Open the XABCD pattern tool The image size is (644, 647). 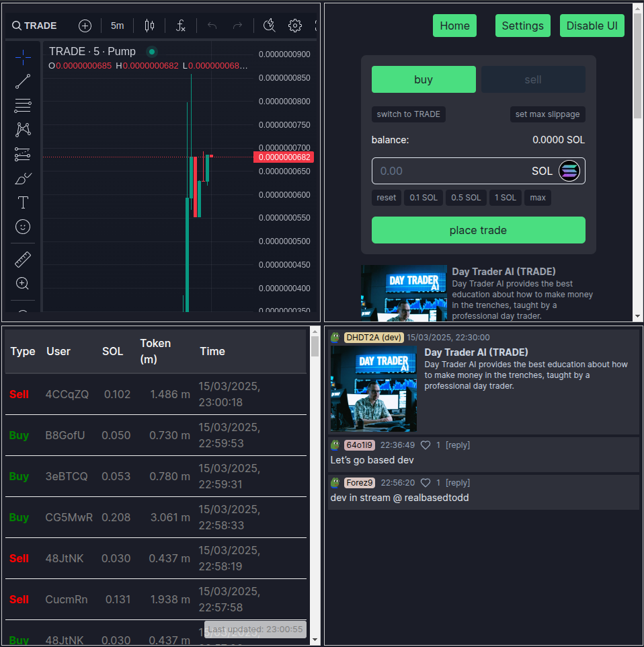pos(23,130)
